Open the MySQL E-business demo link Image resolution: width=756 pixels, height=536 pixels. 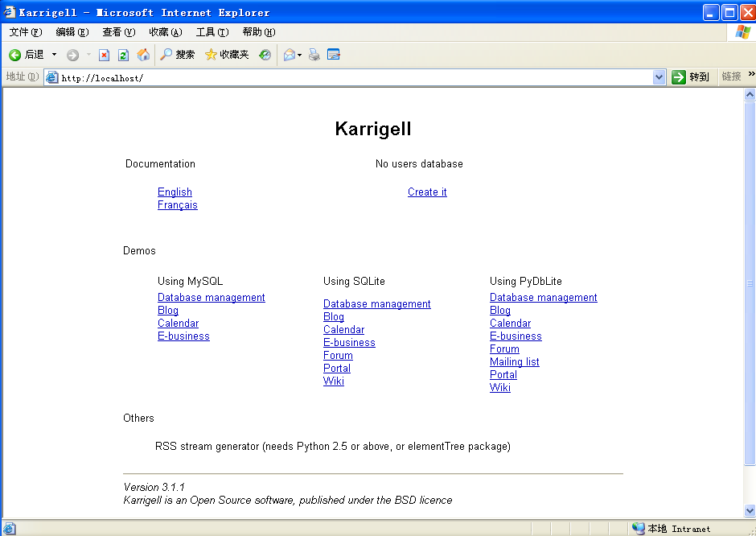click(x=183, y=336)
